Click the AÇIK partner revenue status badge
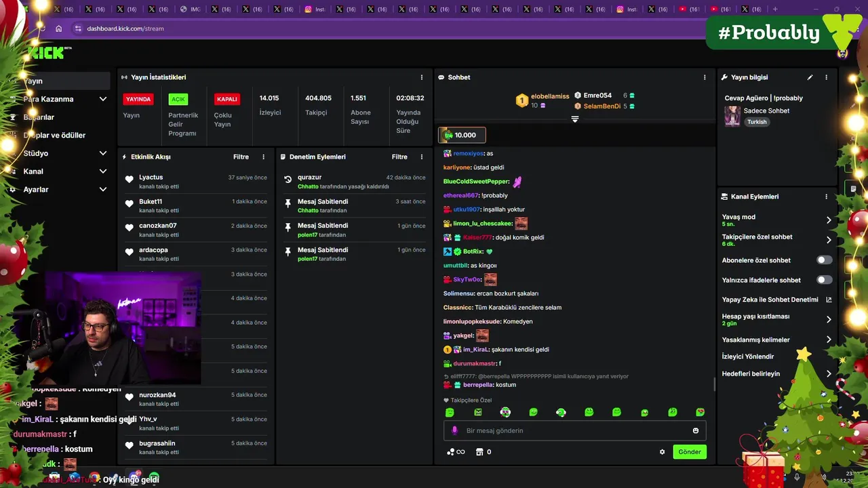 (x=178, y=99)
